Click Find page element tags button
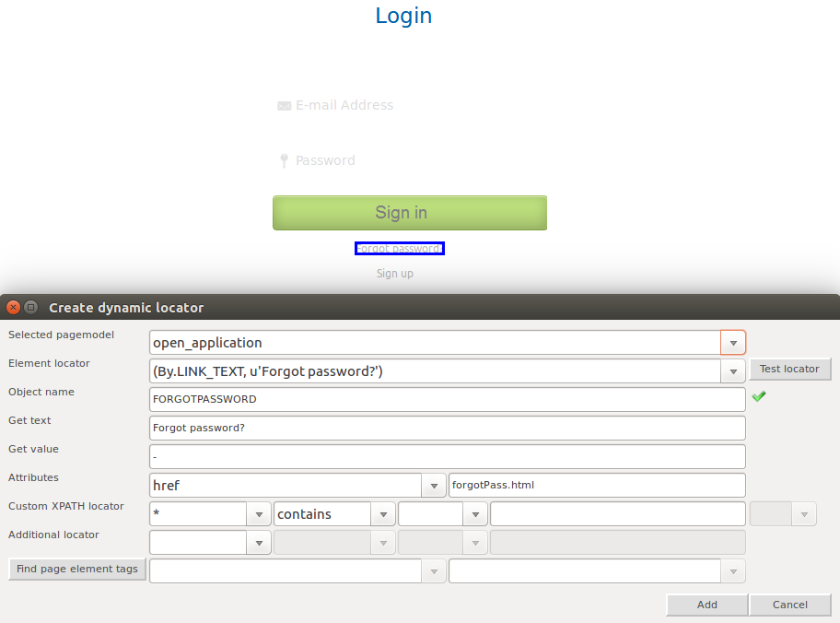This screenshot has width=840, height=623. coord(77,569)
